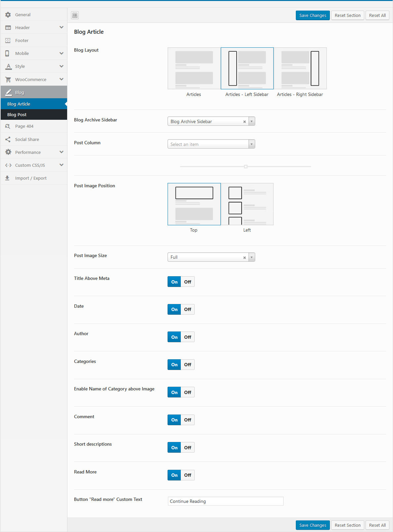This screenshot has height=532, width=393.
Task: Open Post Image Size dropdown arrow
Action: 252,257
